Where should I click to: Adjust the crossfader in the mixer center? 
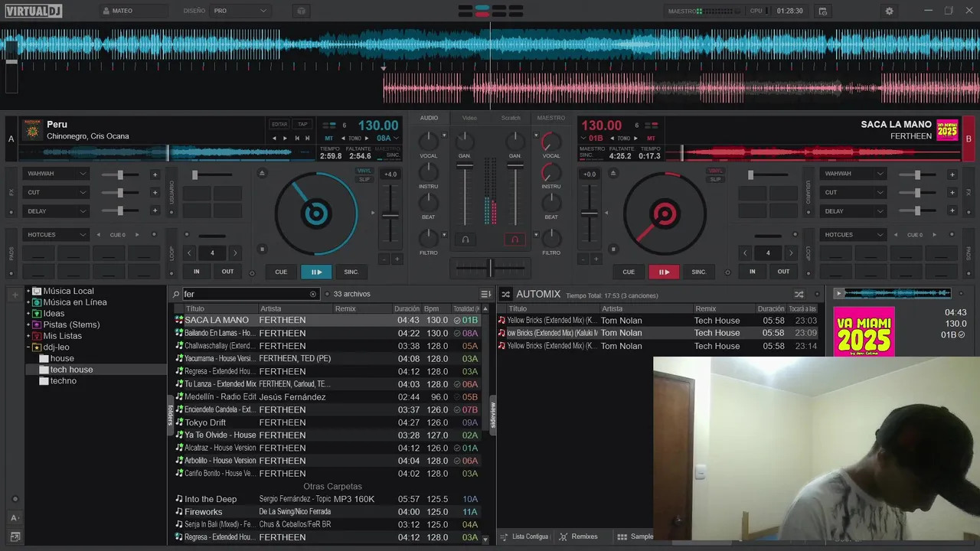tap(490, 267)
